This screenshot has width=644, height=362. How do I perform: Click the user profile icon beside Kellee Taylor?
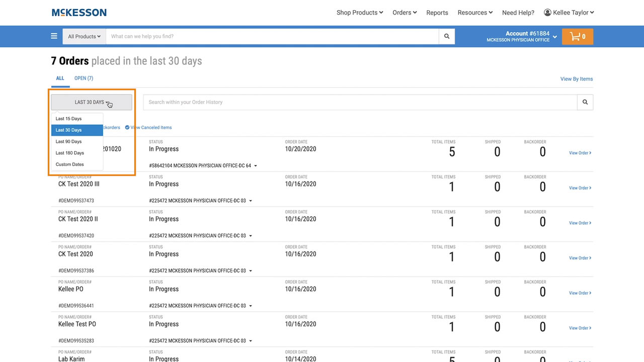pos(547,13)
